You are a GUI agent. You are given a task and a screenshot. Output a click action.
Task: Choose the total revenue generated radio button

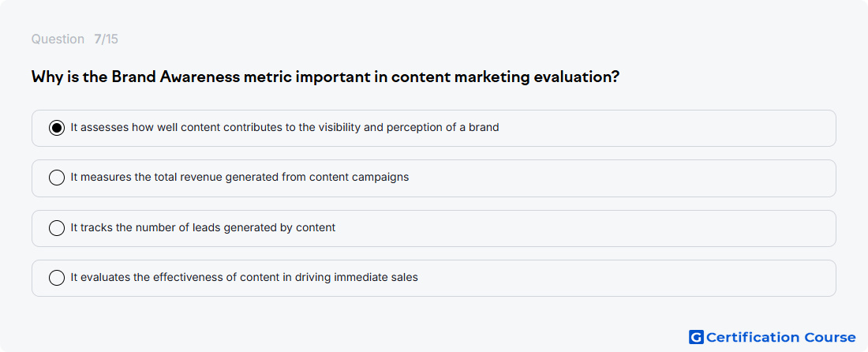(57, 178)
